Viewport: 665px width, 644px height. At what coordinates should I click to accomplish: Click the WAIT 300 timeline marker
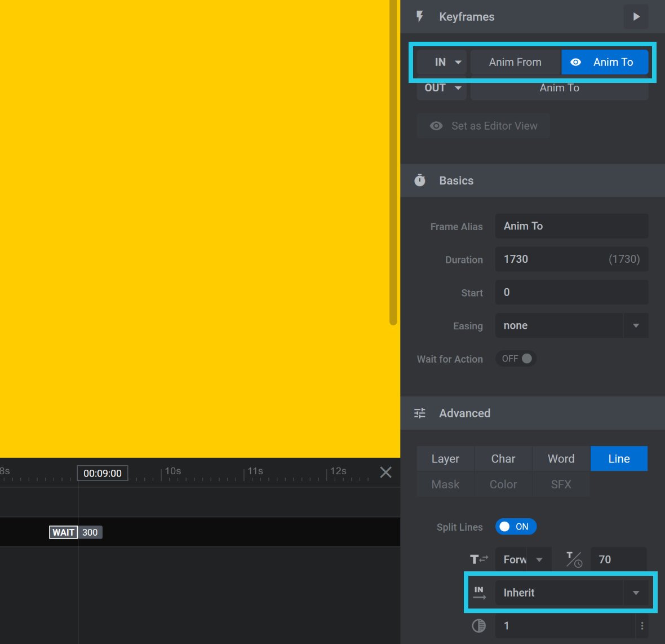tap(76, 532)
